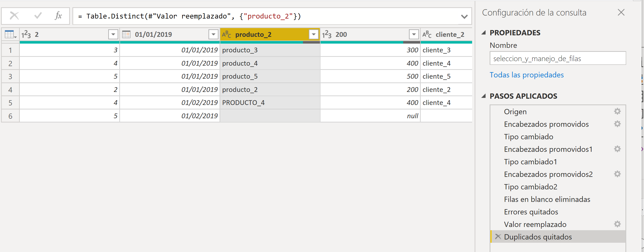644x252 pixels.
Task: Select the producto_2 column header
Action: click(x=270, y=35)
